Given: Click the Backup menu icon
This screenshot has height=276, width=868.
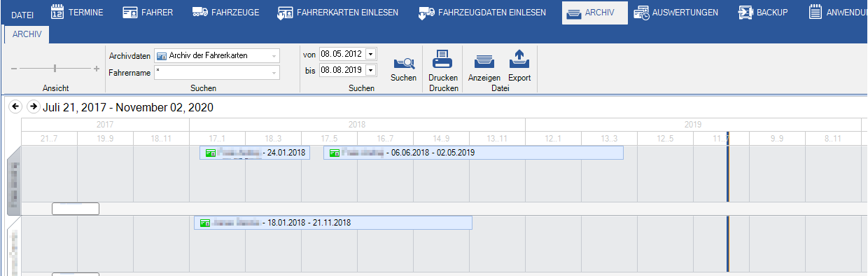Looking at the screenshot, I should (745, 13).
